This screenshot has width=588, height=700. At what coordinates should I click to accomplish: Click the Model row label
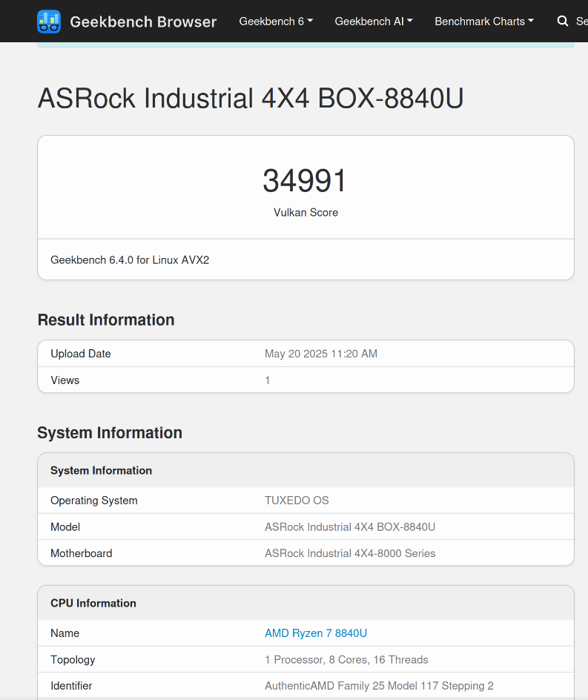click(x=65, y=526)
